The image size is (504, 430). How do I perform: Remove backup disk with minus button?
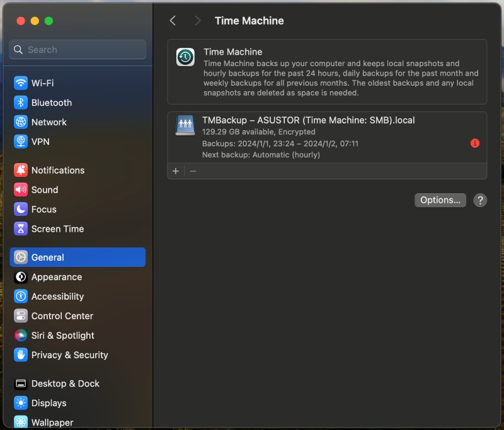coord(193,171)
